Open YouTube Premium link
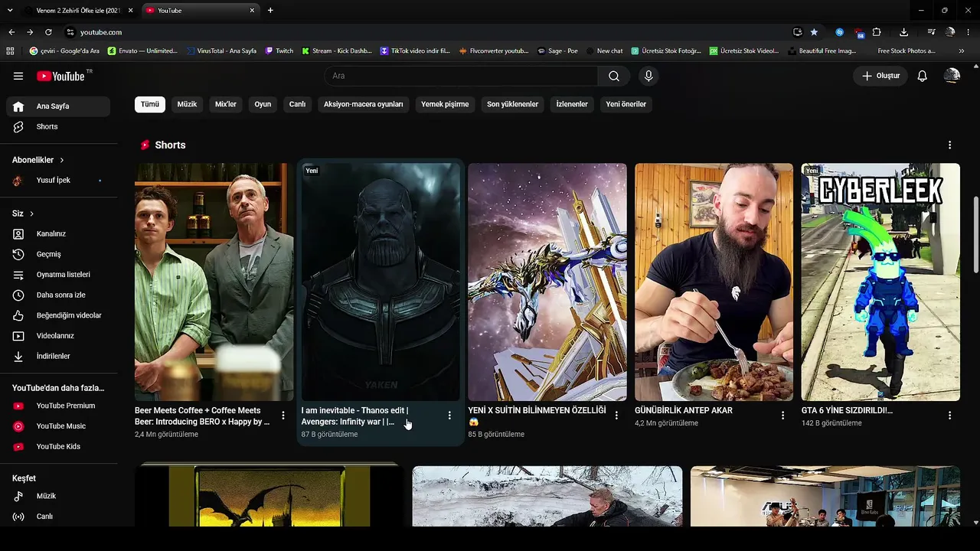 pos(58,406)
